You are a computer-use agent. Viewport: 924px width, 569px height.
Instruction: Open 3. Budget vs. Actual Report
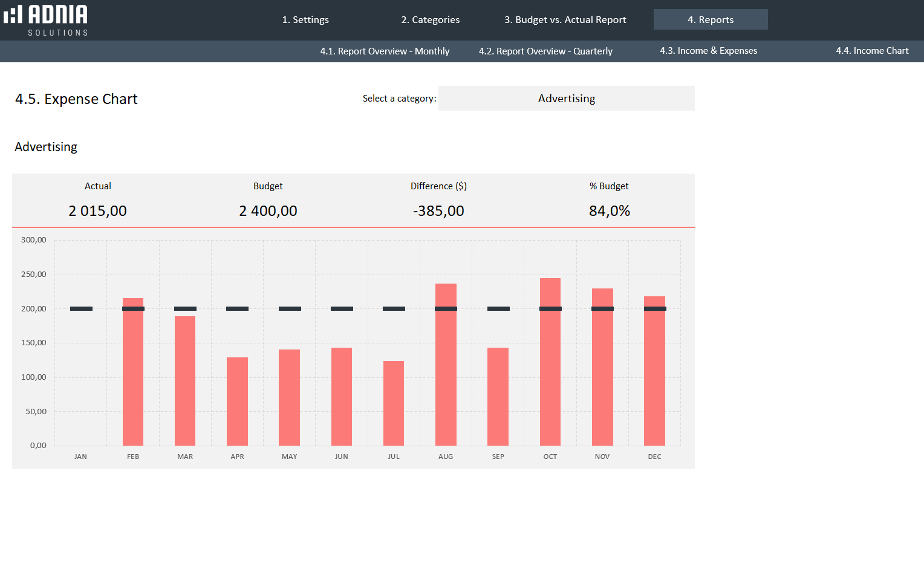tap(565, 19)
